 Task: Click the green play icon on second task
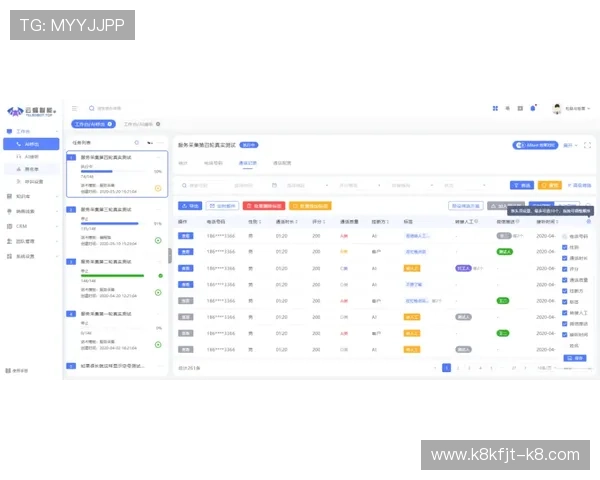click(158, 240)
